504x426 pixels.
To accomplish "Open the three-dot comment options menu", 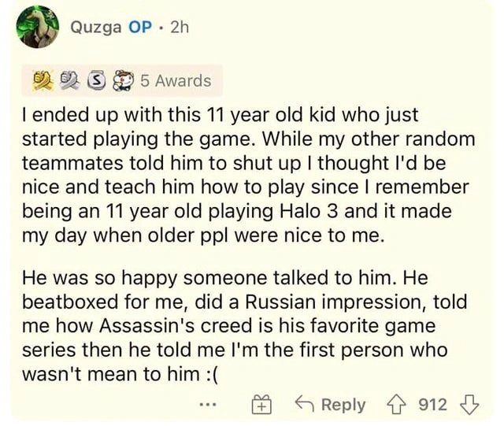I will tap(208, 405).
